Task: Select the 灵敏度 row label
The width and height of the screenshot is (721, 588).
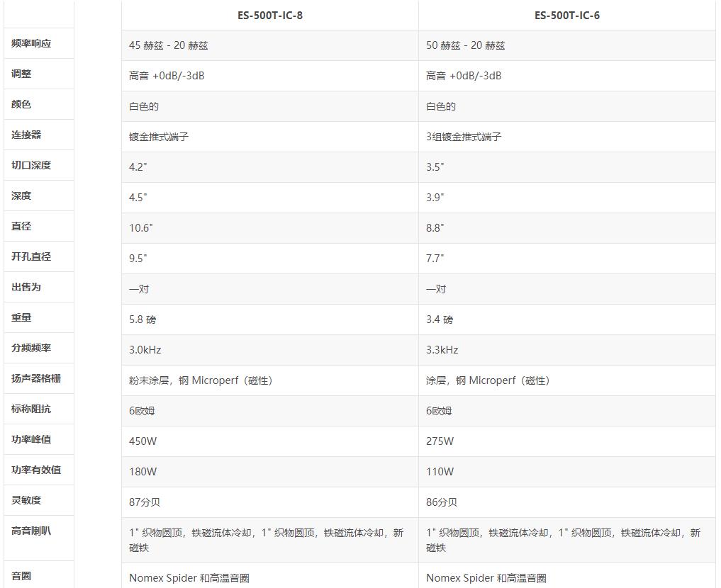Action: point(26,500)
